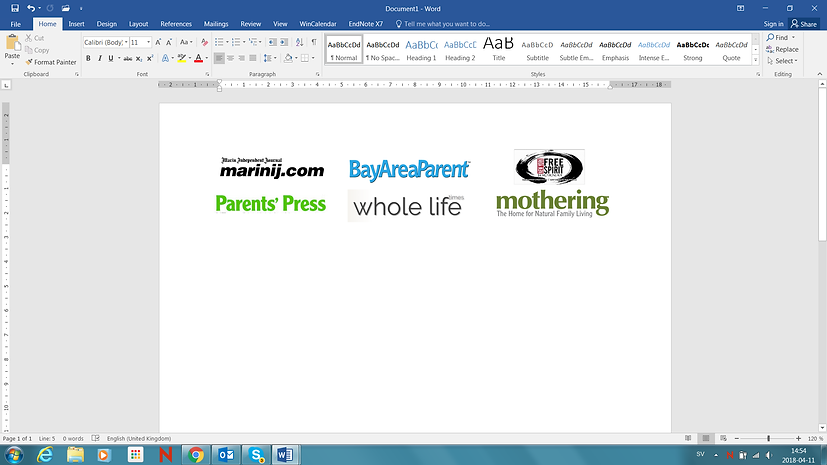The height and width of the screenshot is (465, 827).
Task: Click the Text Effects icon
Action: click(x=167, y=59)
